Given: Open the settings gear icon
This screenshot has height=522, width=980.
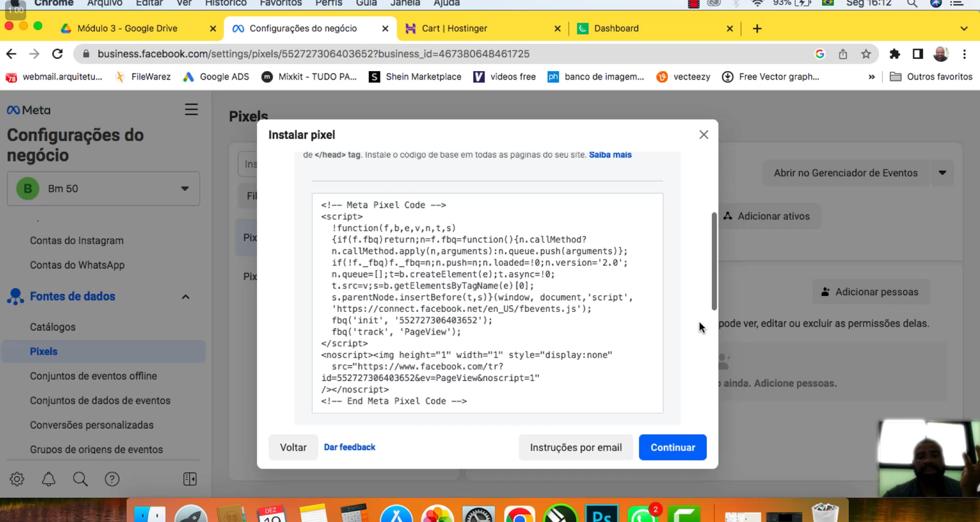Looking at the screenshot, I should [17, 479].
